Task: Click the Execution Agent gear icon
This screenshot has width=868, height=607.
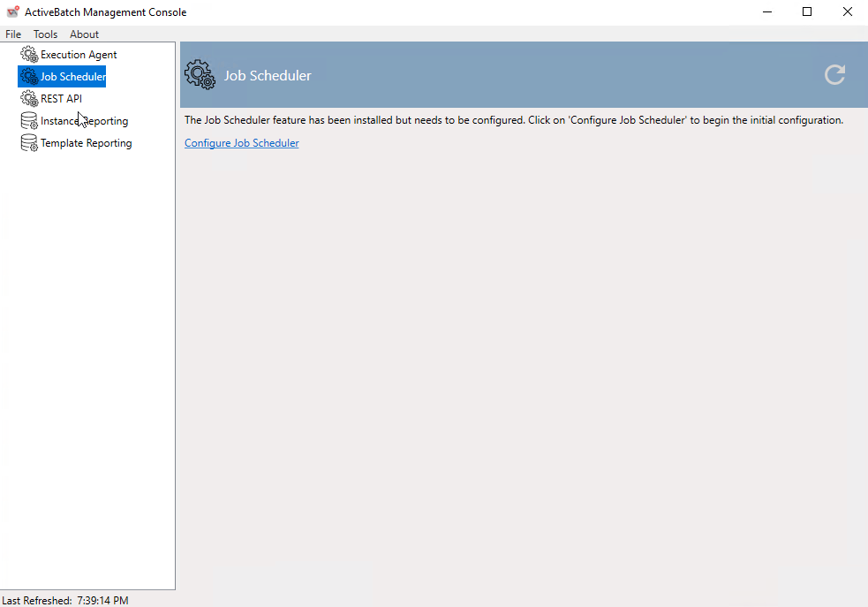Action: [28, 54]
